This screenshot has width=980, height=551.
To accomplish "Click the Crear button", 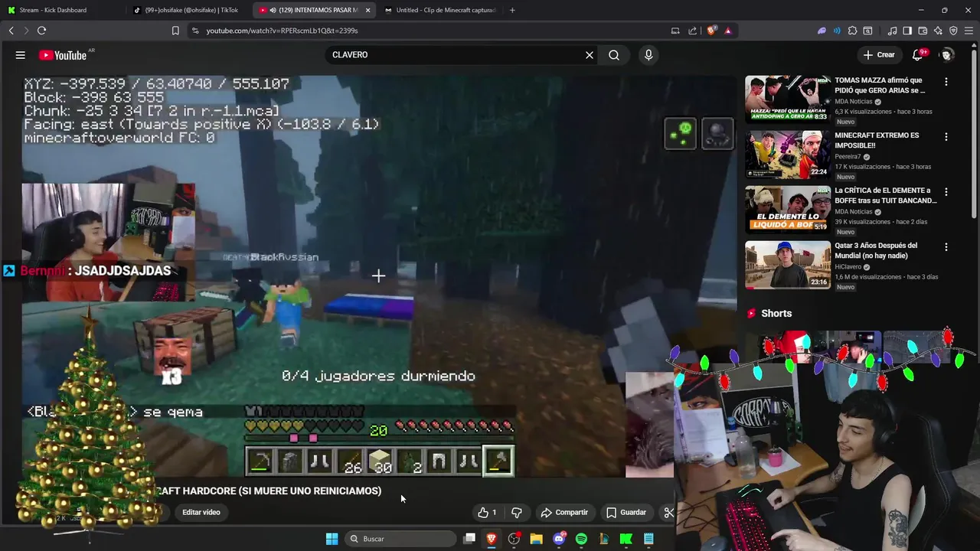I will coord(879,55).
